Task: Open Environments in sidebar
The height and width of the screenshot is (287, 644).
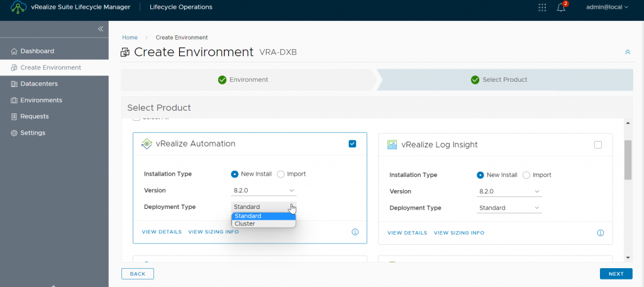Action: [x=54, y=100]
